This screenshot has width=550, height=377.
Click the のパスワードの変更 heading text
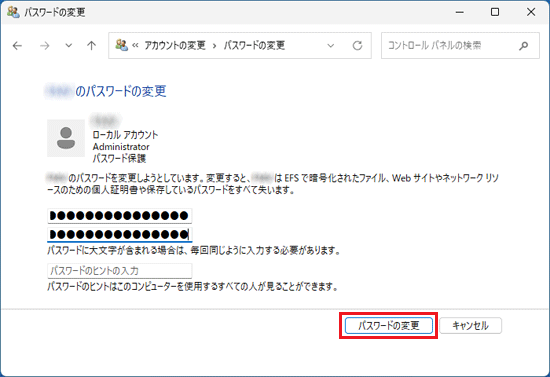point(121,91)
